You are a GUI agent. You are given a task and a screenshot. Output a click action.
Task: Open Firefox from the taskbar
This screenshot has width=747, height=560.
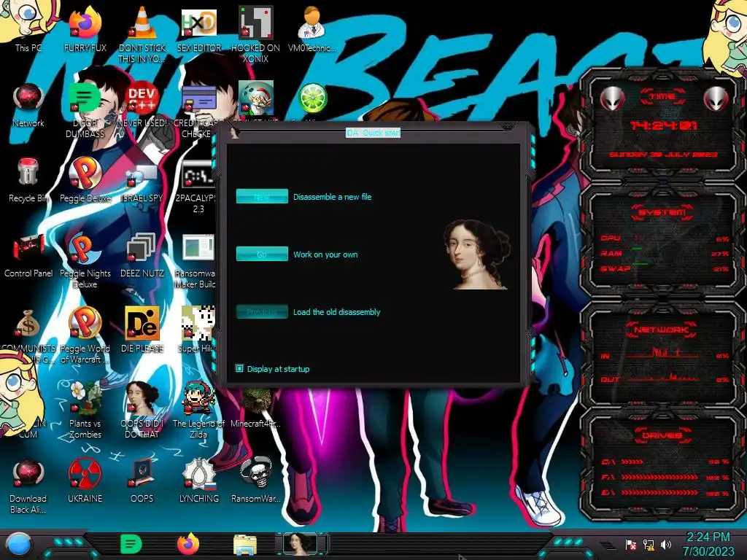tap(188, 544)
